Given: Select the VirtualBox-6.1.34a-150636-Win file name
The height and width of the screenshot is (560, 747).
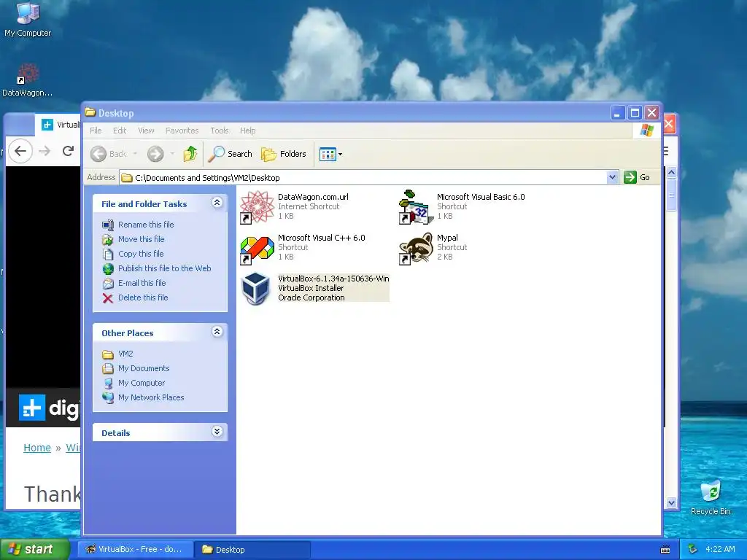Looking at the screenshot, I should (x=333, y=279).
